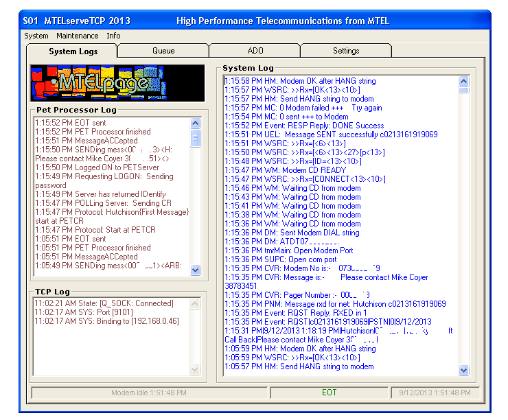The width and height of the screenshot is (508, 420).
Task: Click the System Log scrollbar thumb
Action: tap(463, 90)
